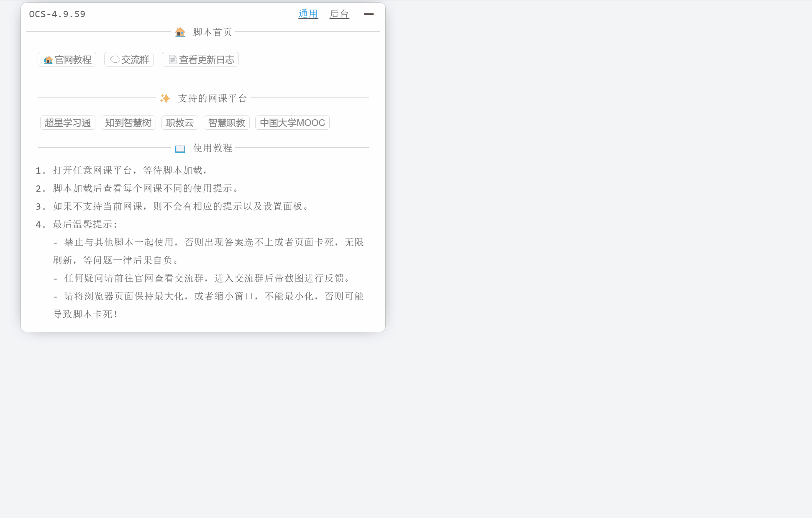This screenshot has height=518, width=812.
Task: Open the 交流群 page
Action: click(128, 59)
